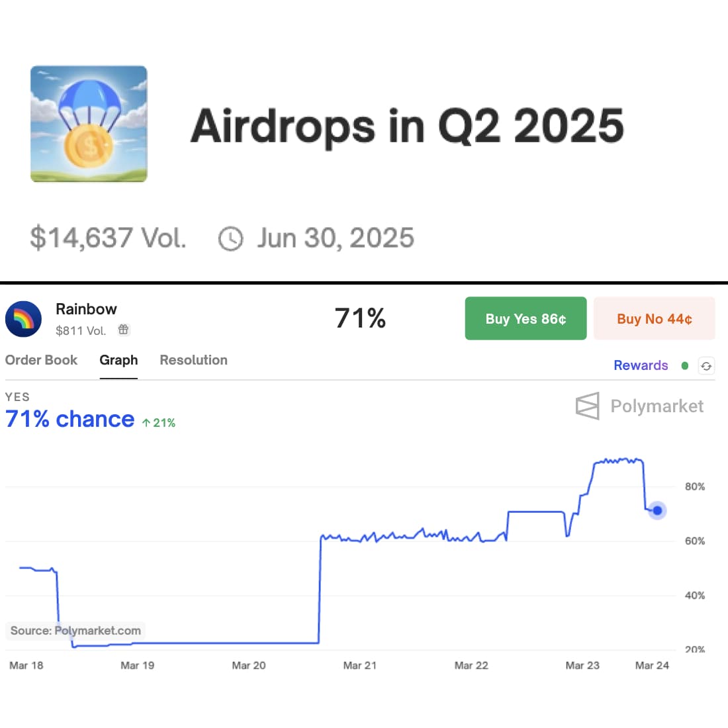Click the Rainbow market name

click(86, 309)
